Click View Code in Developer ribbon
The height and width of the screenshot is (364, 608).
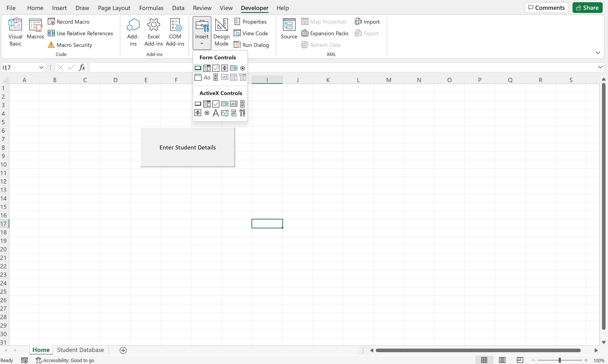252,33
